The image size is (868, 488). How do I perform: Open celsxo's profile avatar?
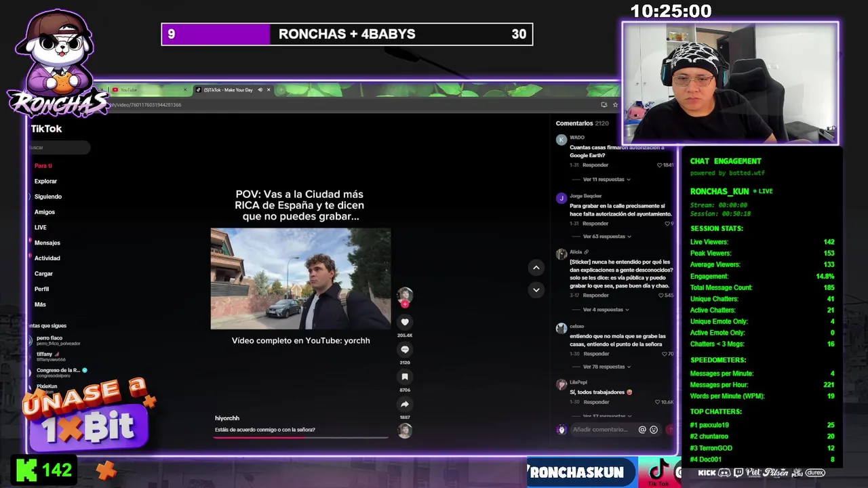561,328
